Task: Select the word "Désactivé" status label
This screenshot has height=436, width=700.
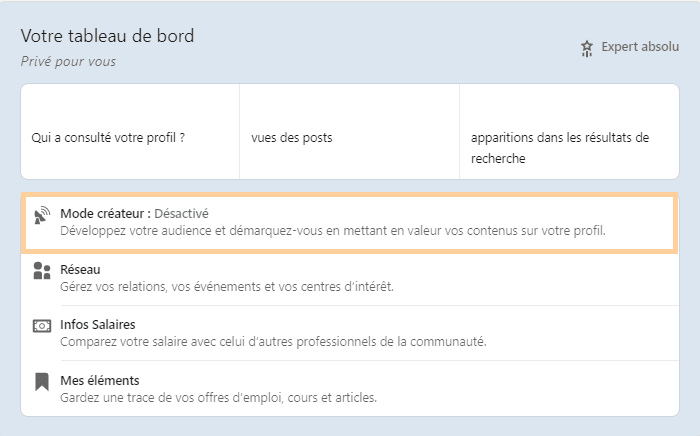Action: (x=182, y=213)
